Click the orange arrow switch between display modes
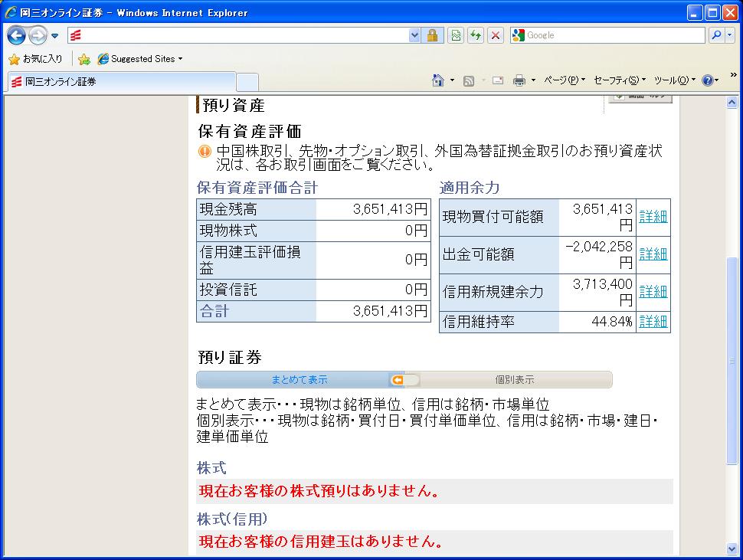 398,380
